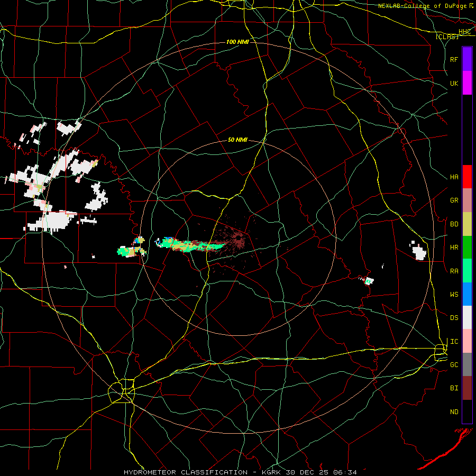The image size is (476, 476).
Task: Click the RA legend label
Action: (454, 271)
